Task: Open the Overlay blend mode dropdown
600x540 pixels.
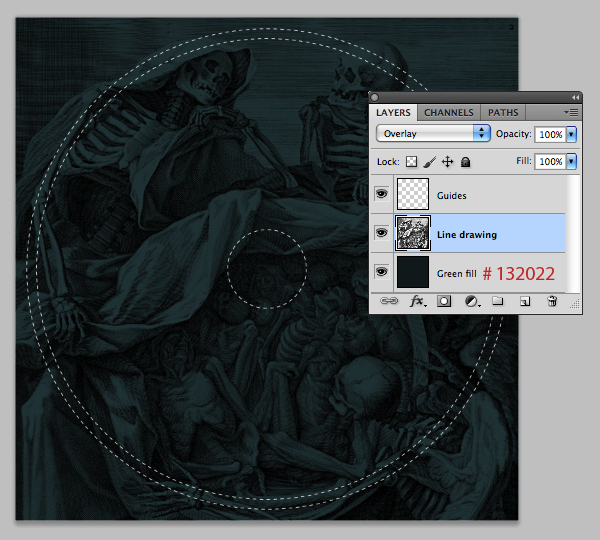Action: pos(433,134)
